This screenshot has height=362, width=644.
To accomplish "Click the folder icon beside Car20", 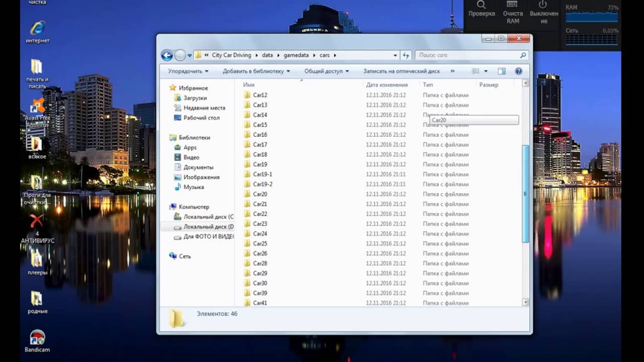I will point(247,194).
